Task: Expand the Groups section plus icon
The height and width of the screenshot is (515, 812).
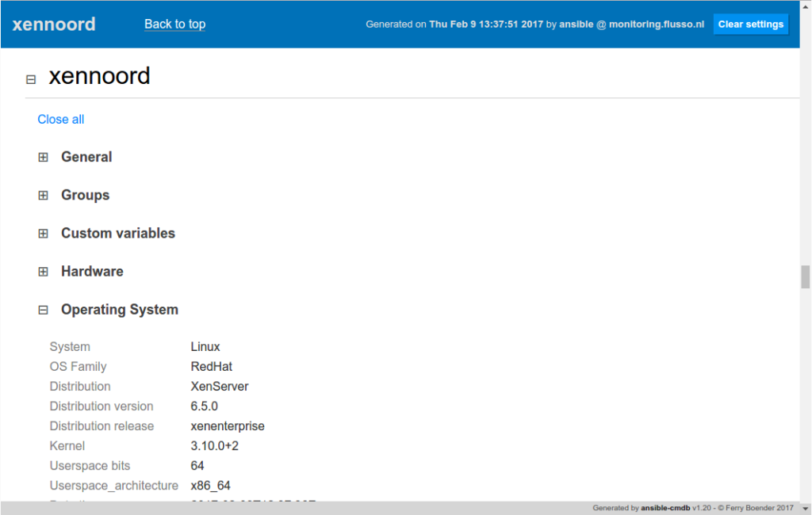Action: [44, 195]
